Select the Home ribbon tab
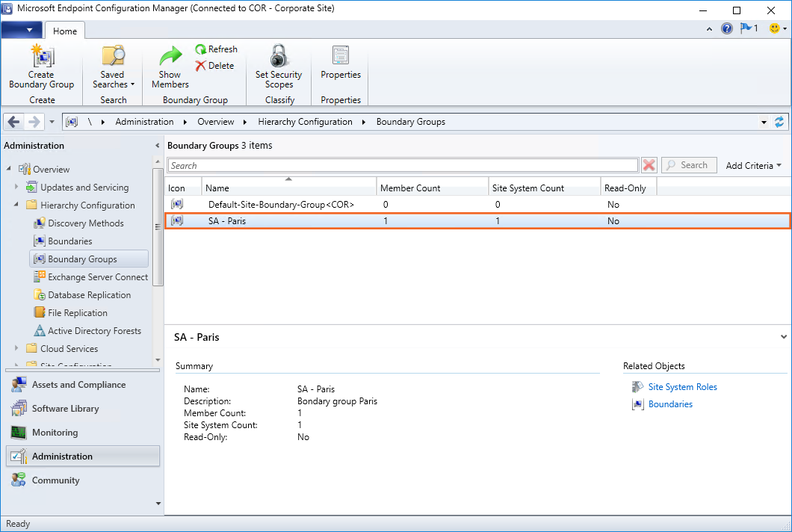Screen dimensions: 792x532 pos(65,31)
